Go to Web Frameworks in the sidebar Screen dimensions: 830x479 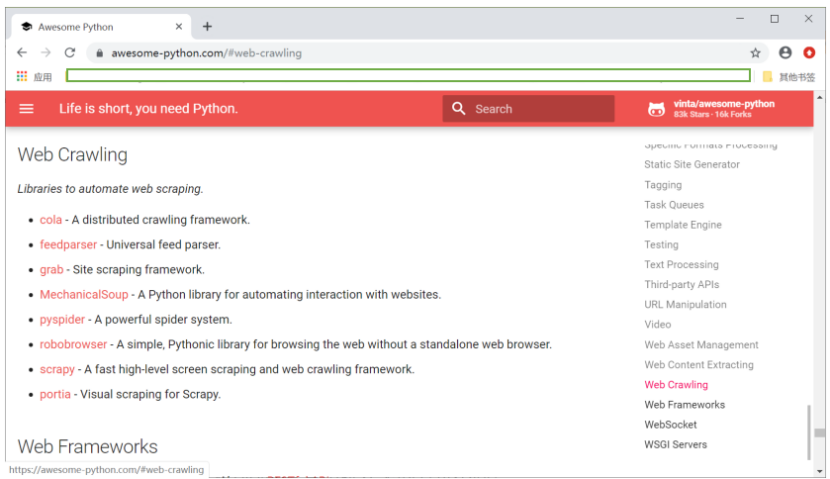pos(684,405)
